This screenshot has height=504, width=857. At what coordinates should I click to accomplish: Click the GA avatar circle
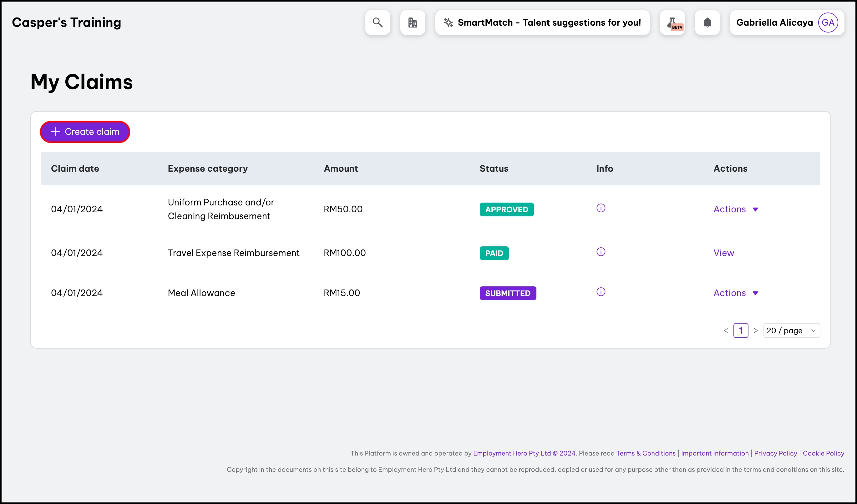828,23
